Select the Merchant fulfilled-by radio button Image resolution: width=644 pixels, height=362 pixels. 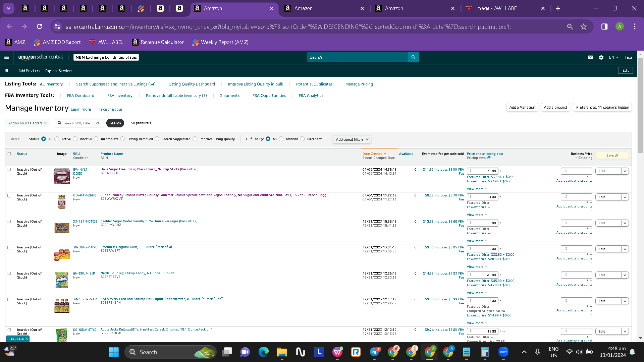click(302, 139)
